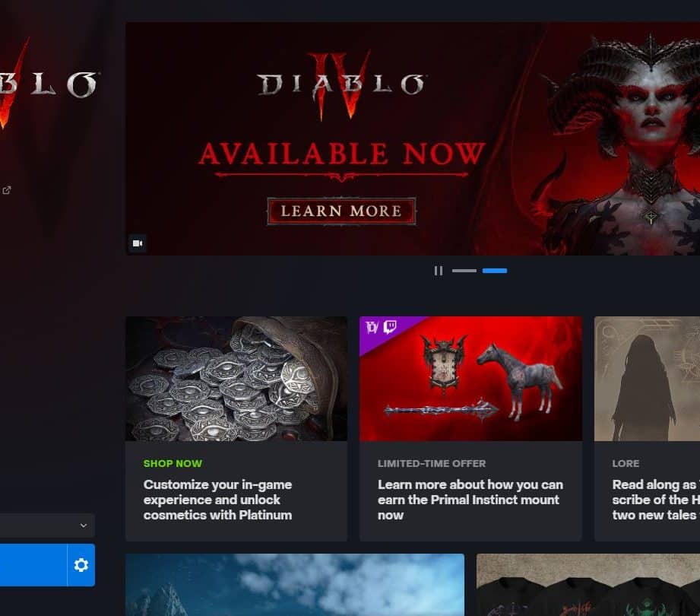
Task: Click the blue Play button
Action: tap(33, 565)
